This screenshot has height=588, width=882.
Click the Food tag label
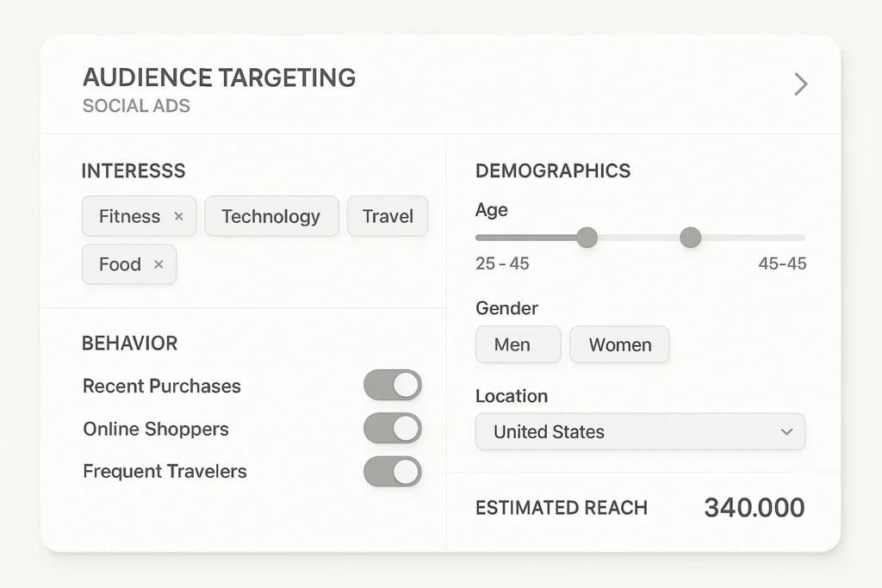tap(120, 265)
